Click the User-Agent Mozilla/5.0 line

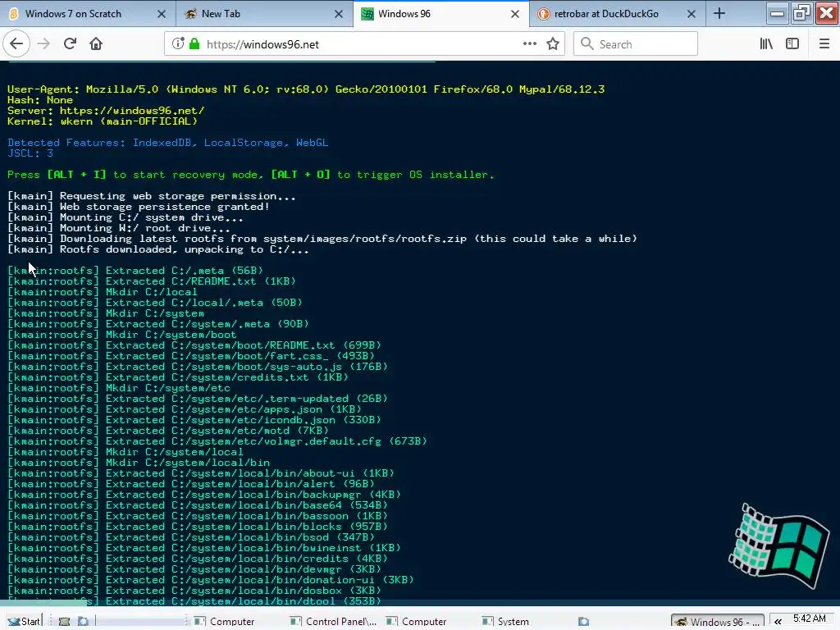(306, 89)
